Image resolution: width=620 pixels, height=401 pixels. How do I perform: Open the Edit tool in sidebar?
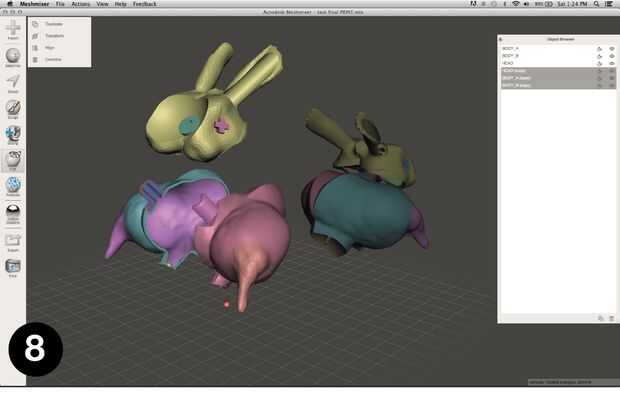point(13,161)
